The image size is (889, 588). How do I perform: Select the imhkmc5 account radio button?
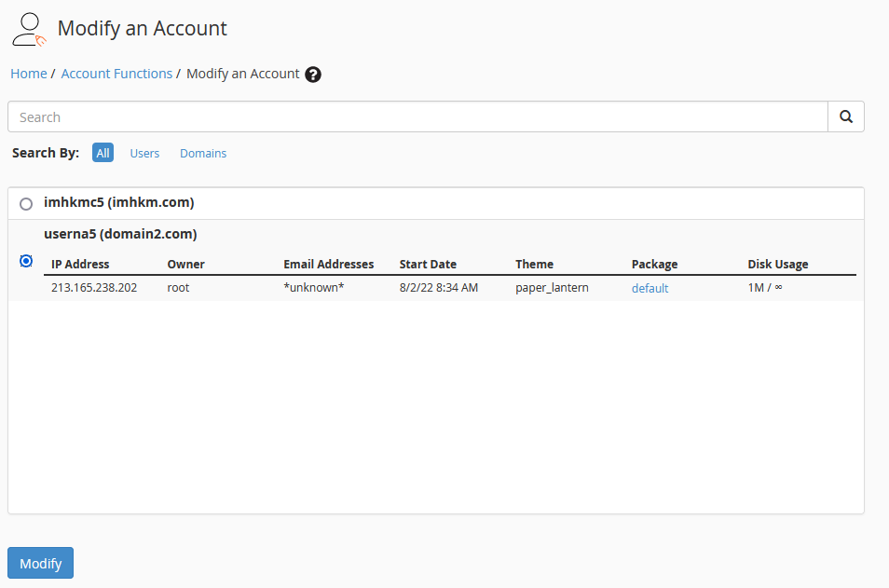tap(26, 203)
